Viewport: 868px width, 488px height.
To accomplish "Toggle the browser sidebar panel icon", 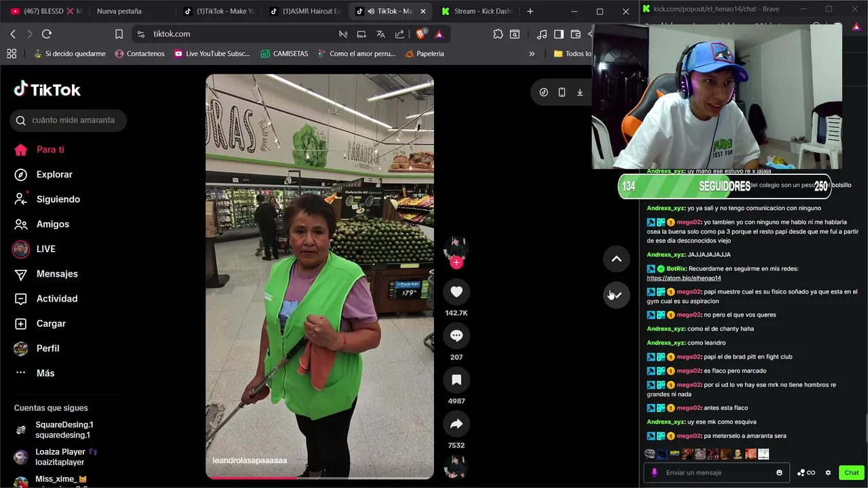I will click(559, 34).
